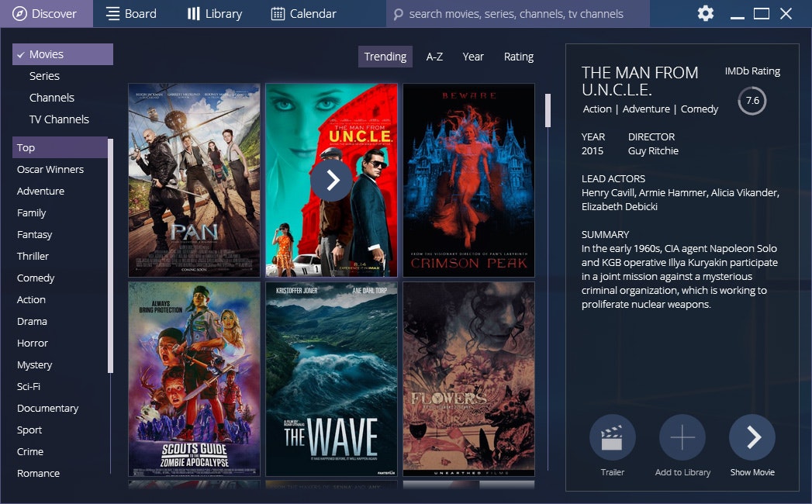Filter by Mystery genre
Image resolution: width=812 pixels, height=504 pixels.
tap(34, 365)
